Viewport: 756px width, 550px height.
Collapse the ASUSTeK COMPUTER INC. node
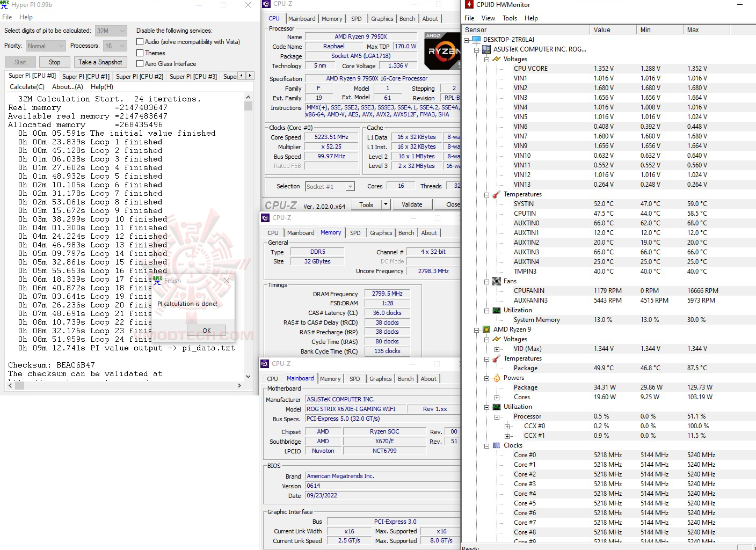tap(477, 49)
